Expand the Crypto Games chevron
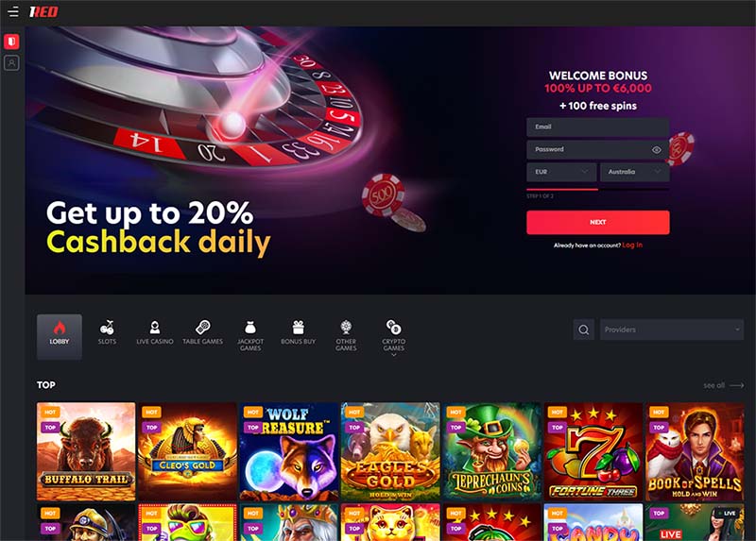 (x=393, y=355)
